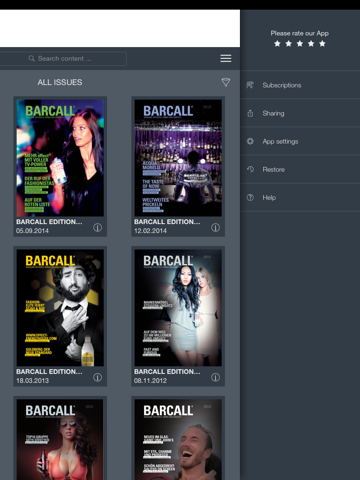Open the 12.02.2014 Barcall cover
The height and width of the screenshot is (480, 360).
[178, 158]
